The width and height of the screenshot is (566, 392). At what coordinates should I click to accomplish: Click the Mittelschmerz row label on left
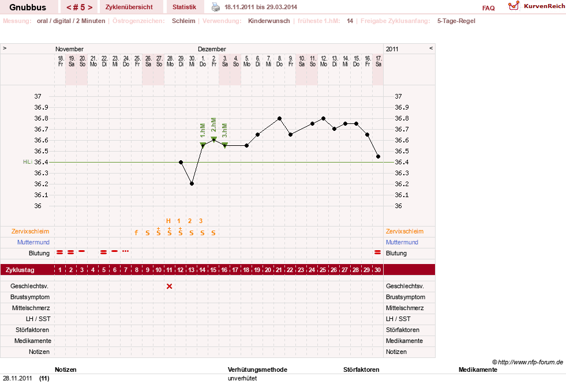pos(31,308)
